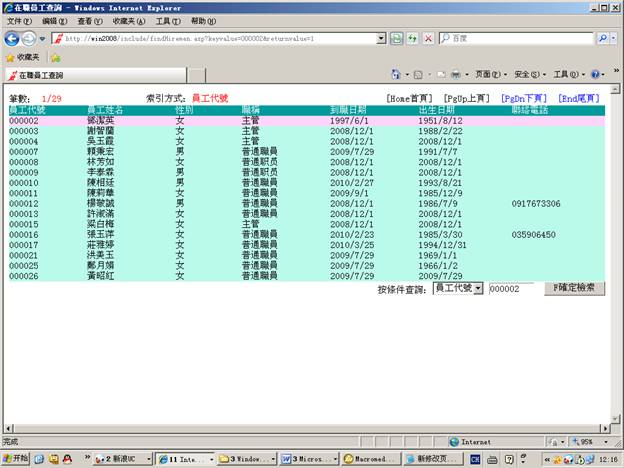
Task: Click the 开始 Start button on taskbar
Action: point(17,458)
